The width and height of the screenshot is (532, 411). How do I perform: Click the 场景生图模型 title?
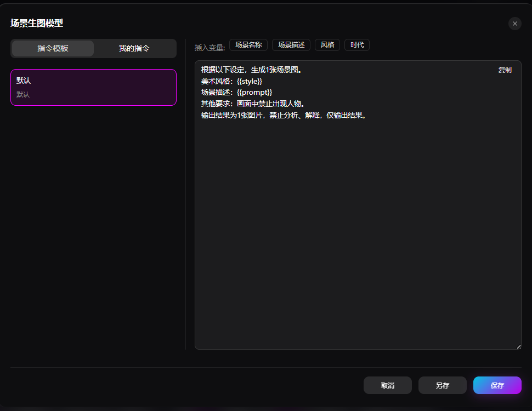point(37,23)
